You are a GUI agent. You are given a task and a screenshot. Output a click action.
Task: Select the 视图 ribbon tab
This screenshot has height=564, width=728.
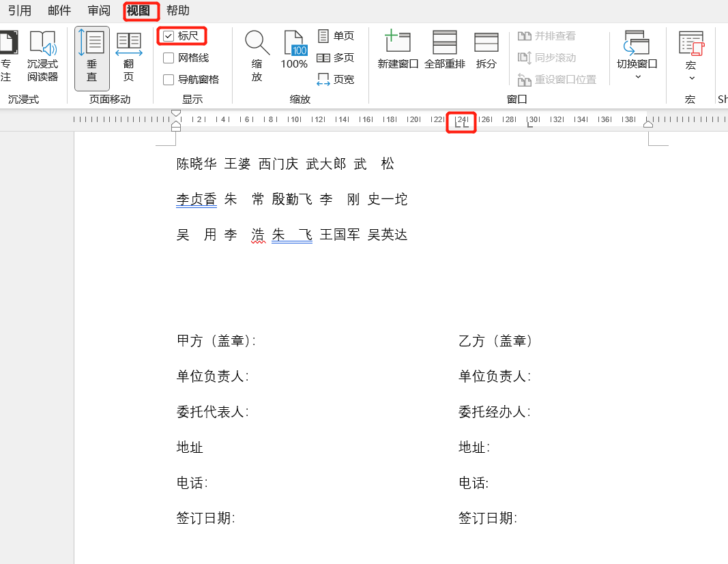click(139, 10)
